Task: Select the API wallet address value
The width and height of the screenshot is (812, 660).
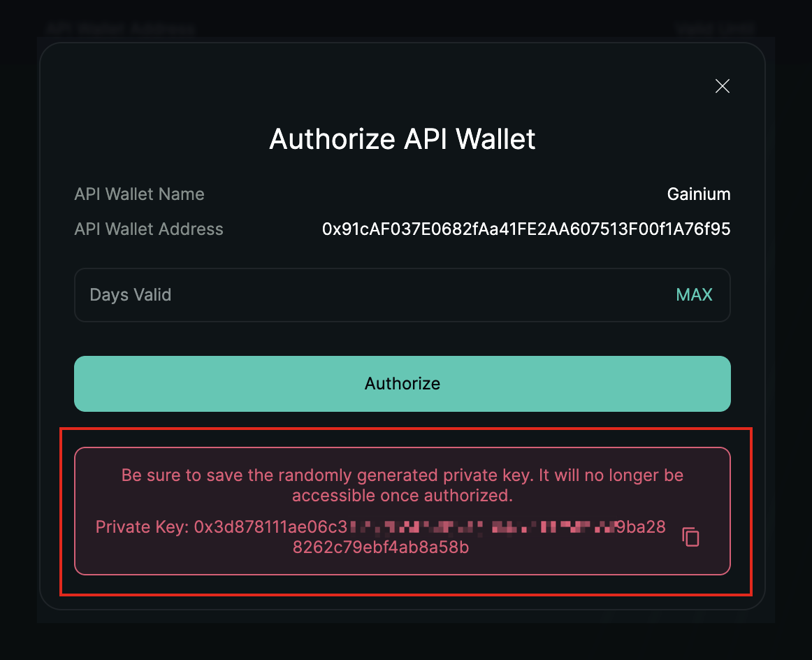Action: 525,229
